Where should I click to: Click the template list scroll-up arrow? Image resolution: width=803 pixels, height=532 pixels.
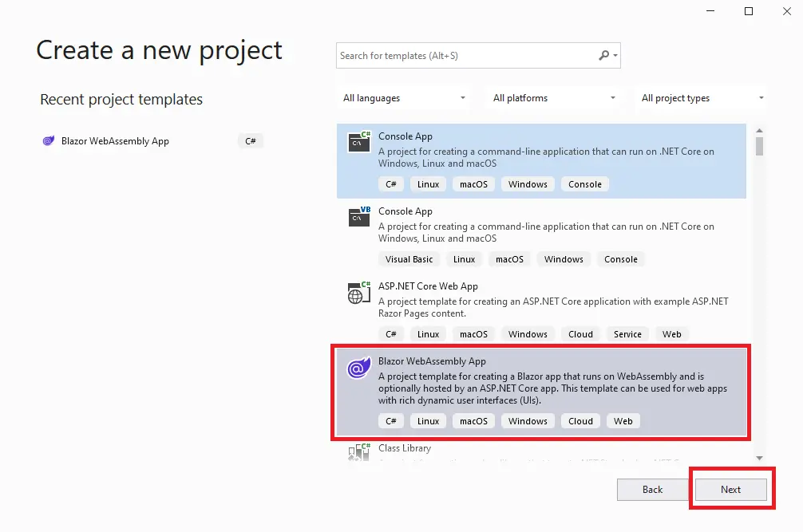click(x=759, y=131)
